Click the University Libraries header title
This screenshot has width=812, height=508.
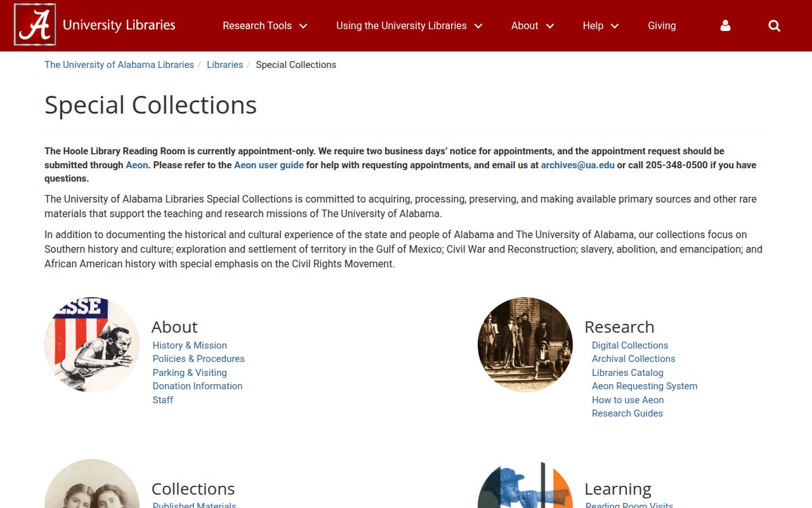pos(119,25)
